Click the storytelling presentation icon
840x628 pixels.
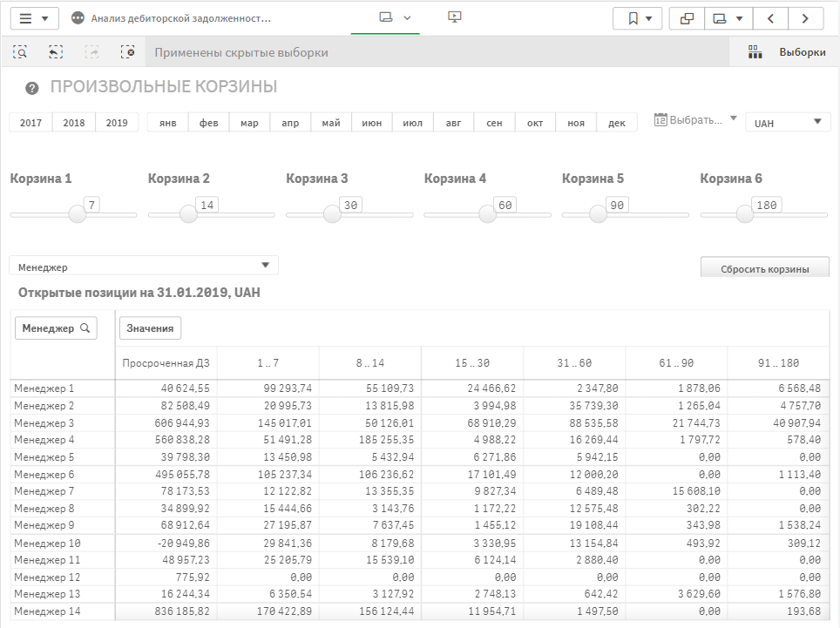[x=454, y=17]
